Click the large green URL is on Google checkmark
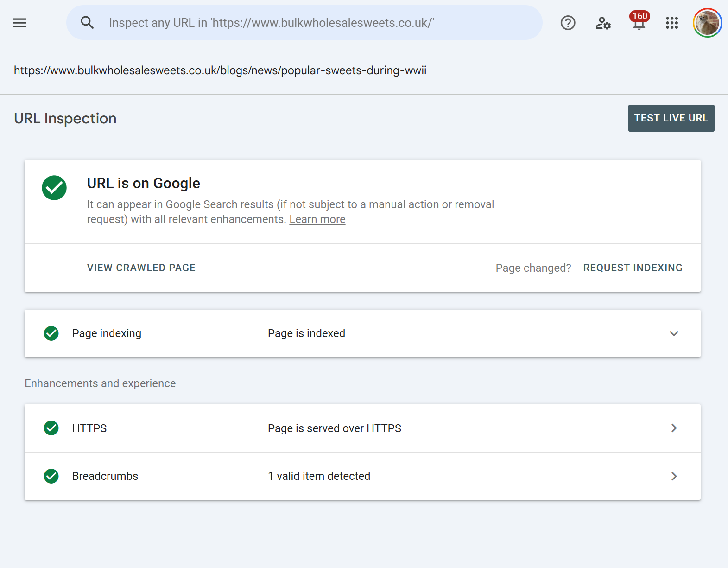The width and height of the screenshot is (728, 568). (54, 188)
